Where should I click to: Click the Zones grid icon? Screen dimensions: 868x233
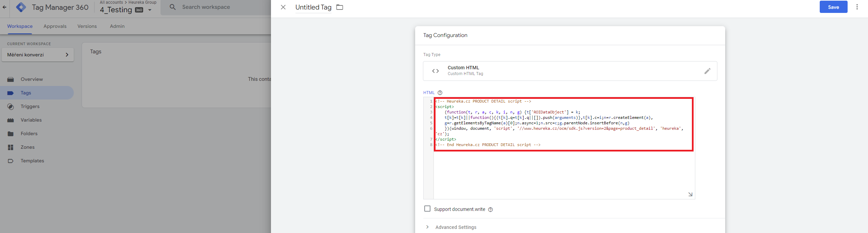tap(11, 147)
